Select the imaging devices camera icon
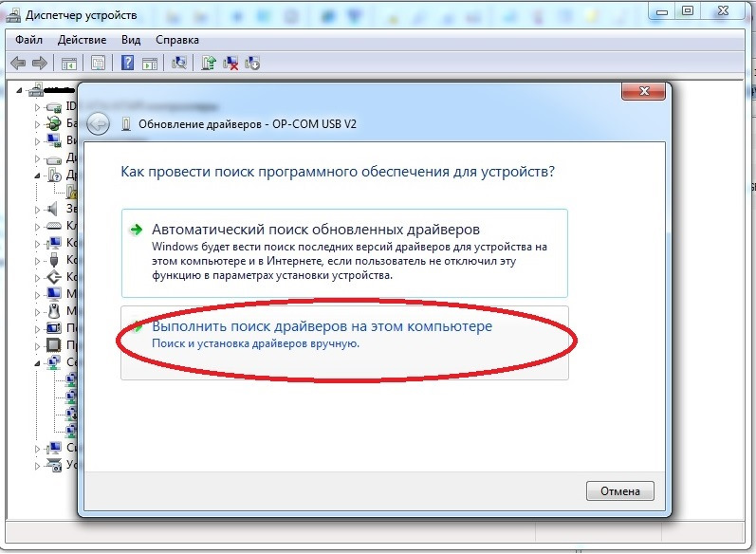This screenshot has height=554, width=756. (x=54, y=465)
